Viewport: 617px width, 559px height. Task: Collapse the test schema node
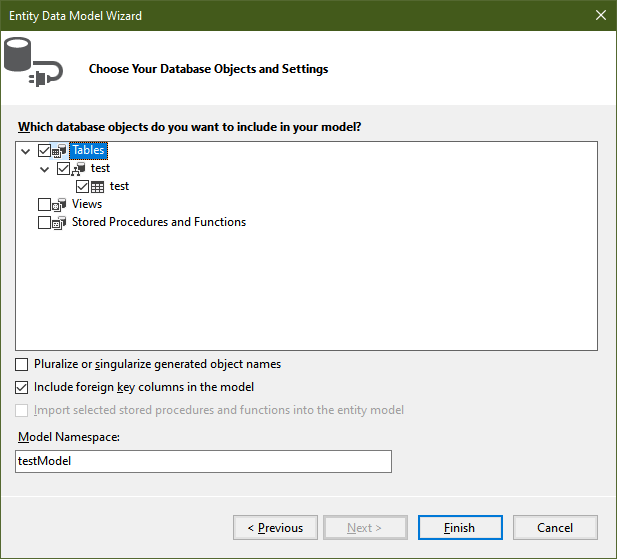click(x=44, y=170)
